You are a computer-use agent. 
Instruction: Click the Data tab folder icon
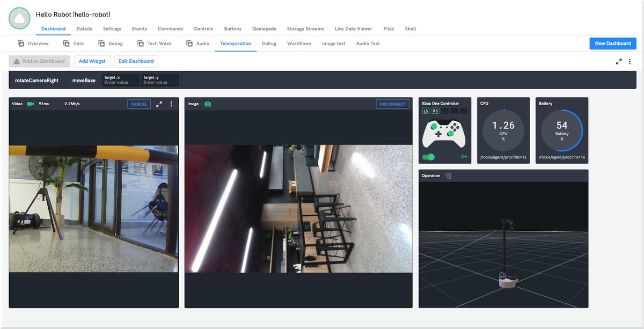tap(67, 43)
